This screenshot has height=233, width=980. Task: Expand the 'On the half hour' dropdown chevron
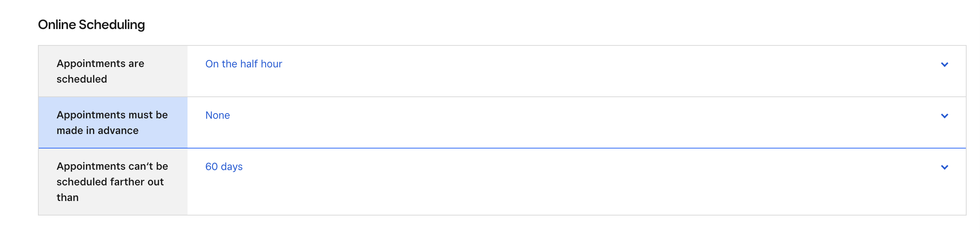click(944, 64)
